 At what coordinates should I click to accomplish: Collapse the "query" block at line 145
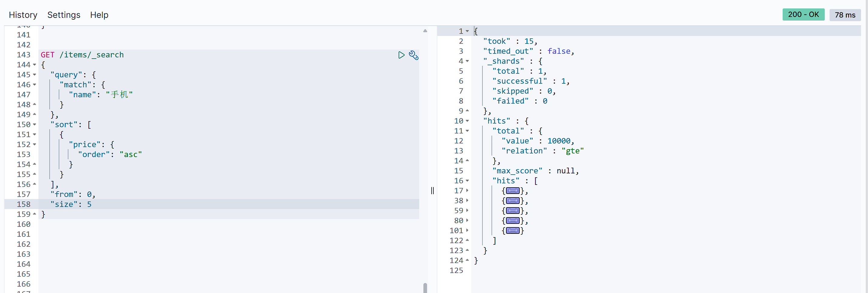point(35,75)
